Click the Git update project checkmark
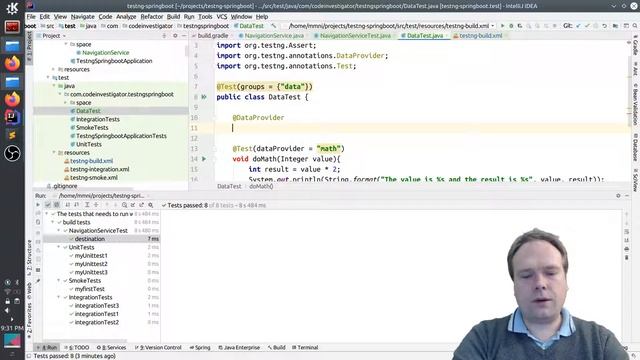The image size is (640, 360). click(578, 26)
